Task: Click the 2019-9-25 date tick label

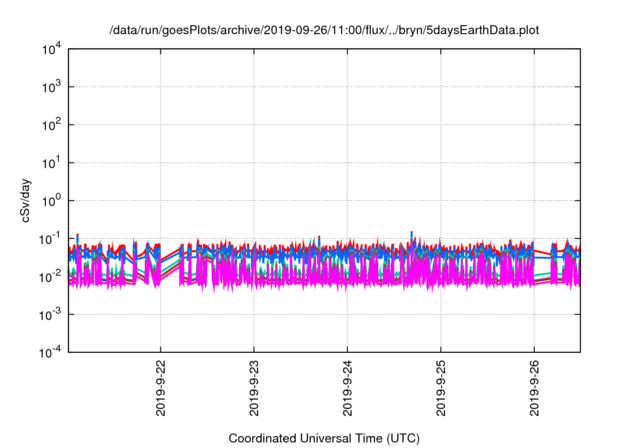Action: pos(441,388)
